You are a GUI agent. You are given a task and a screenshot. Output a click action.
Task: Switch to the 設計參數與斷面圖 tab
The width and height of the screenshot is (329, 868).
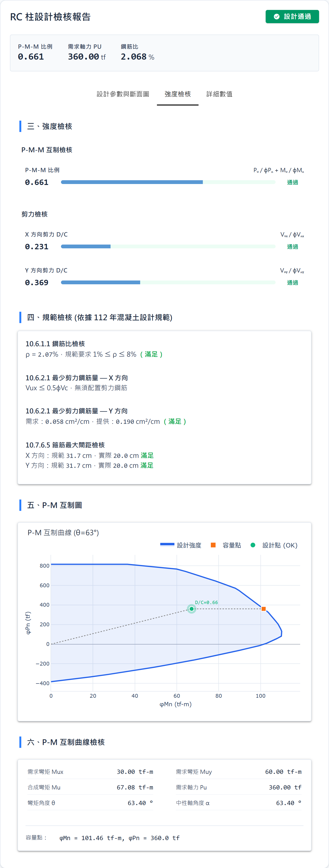(x=123, y=94)
